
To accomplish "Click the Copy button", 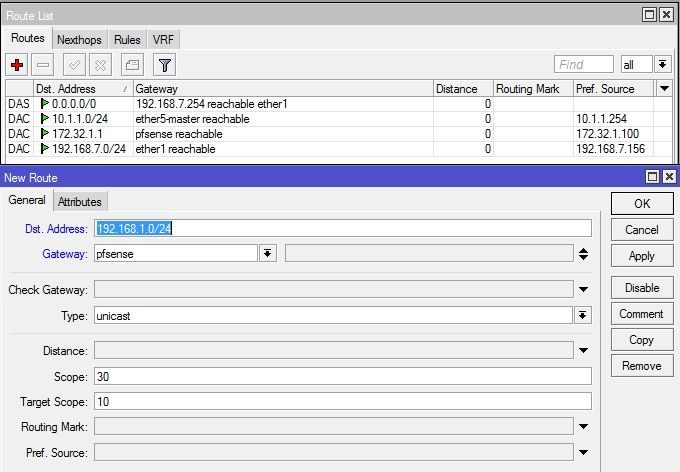I will [642, 340].
